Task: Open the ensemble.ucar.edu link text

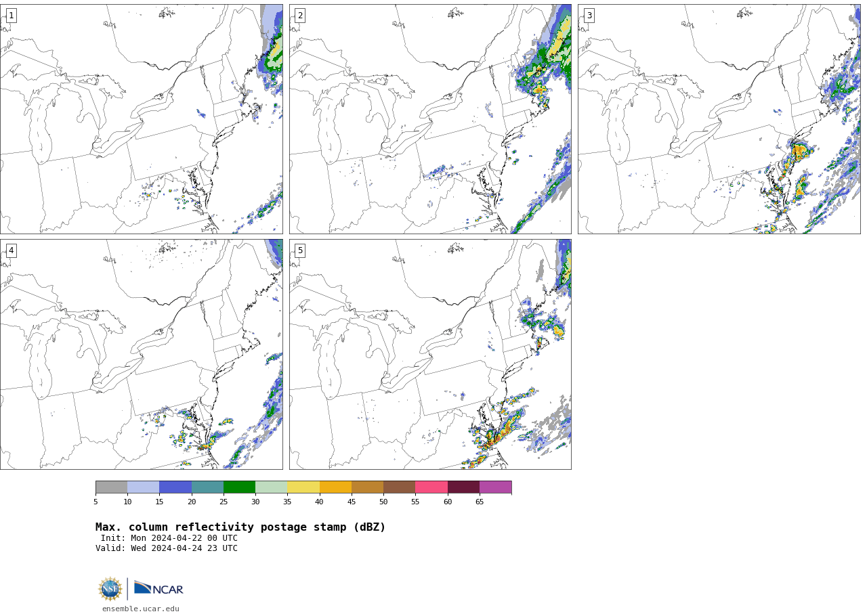Action: [141, 609]
